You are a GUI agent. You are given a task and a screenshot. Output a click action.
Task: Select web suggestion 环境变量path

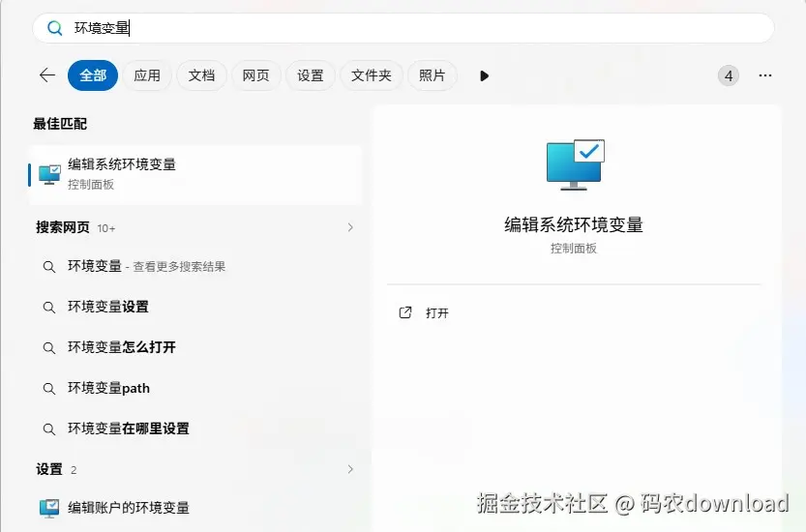(x=195, y=388)
